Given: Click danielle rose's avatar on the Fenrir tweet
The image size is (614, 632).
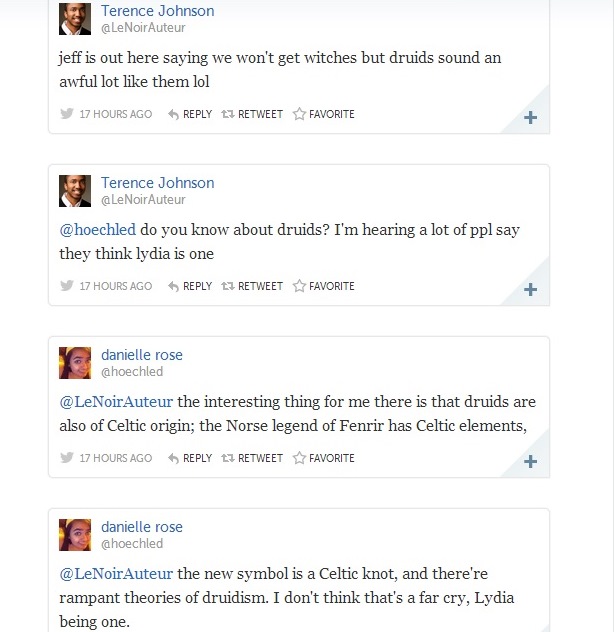Looking at the screenshot, I should click(76, 363).
